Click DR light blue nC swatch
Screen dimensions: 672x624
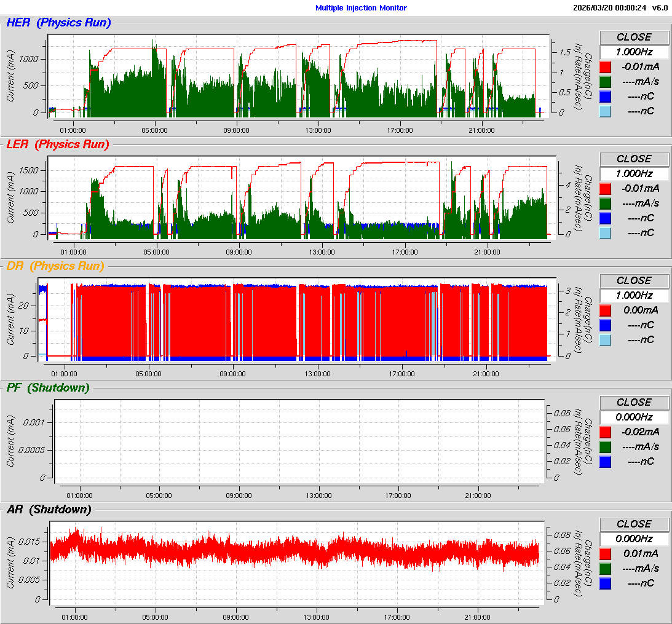tap(606, 340)
